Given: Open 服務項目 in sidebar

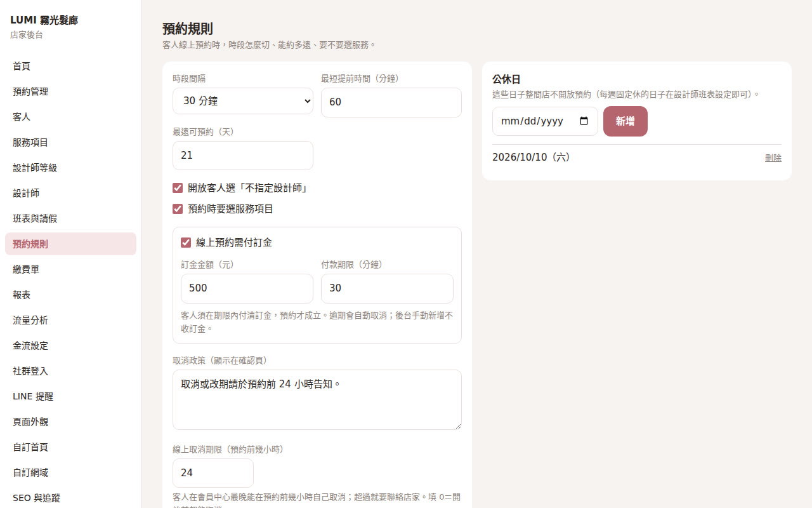Looking at the screenshot, I should tap(70, 142).
